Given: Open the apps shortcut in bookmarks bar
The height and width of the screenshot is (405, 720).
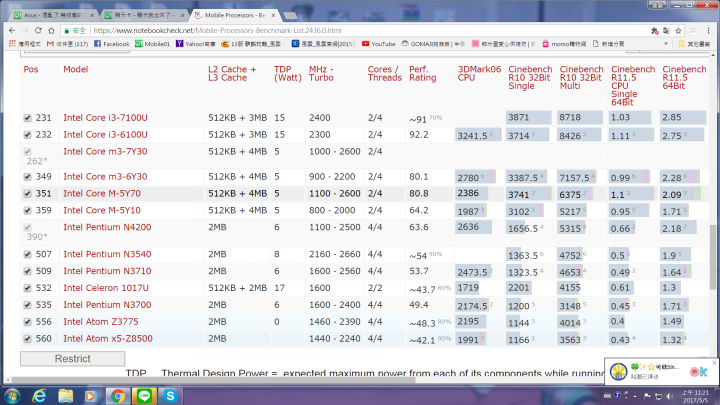Looking at the screenshot, I should [24, 44].
